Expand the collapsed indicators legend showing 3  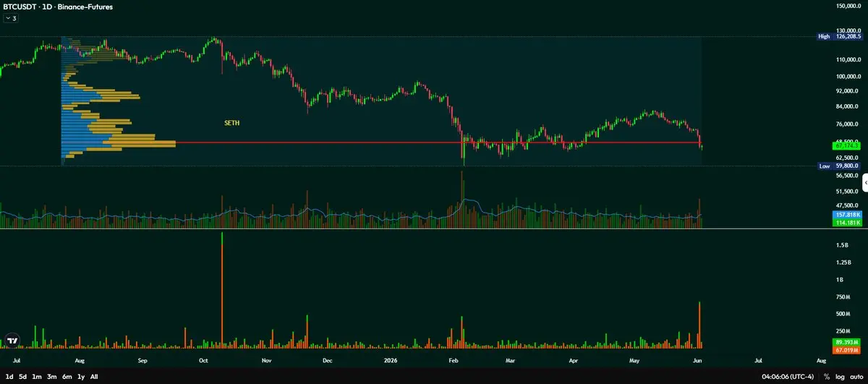point(11,18)
